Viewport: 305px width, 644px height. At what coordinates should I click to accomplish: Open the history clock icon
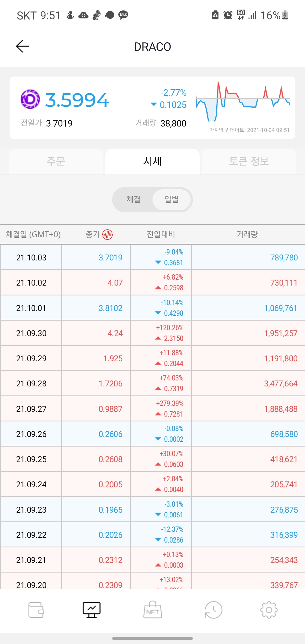[x=213, y=610]
